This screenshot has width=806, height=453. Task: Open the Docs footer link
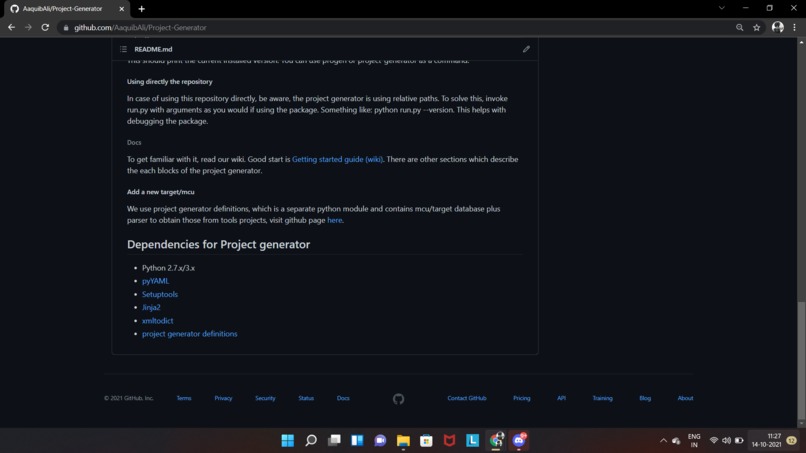(343, 398)
